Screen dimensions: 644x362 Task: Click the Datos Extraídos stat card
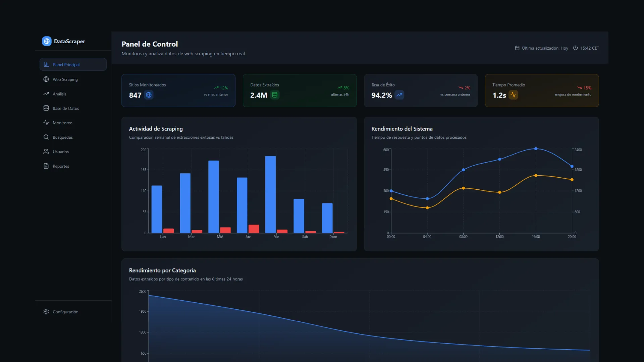point(300,90)
